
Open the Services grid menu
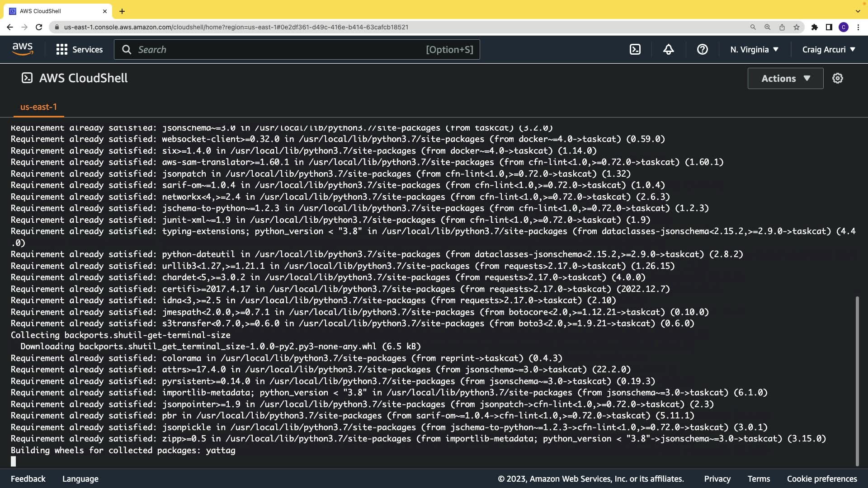tap(80, 49)
